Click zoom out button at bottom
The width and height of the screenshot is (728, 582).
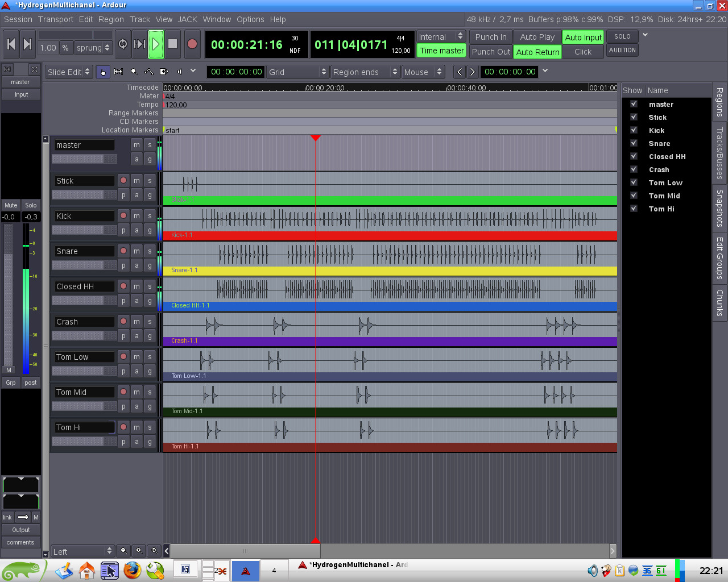pyautogui.click(x=123, y=551)
